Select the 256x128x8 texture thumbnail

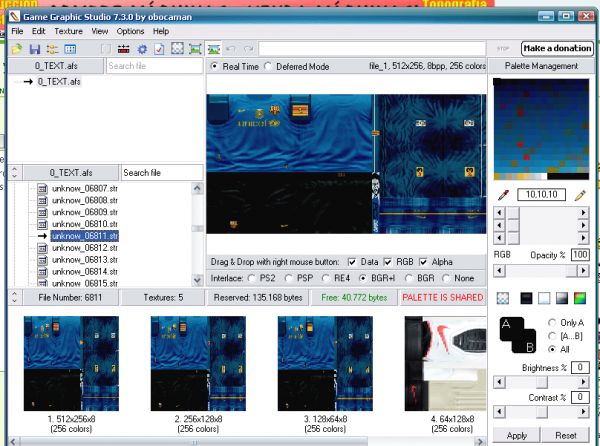(198, 363)
